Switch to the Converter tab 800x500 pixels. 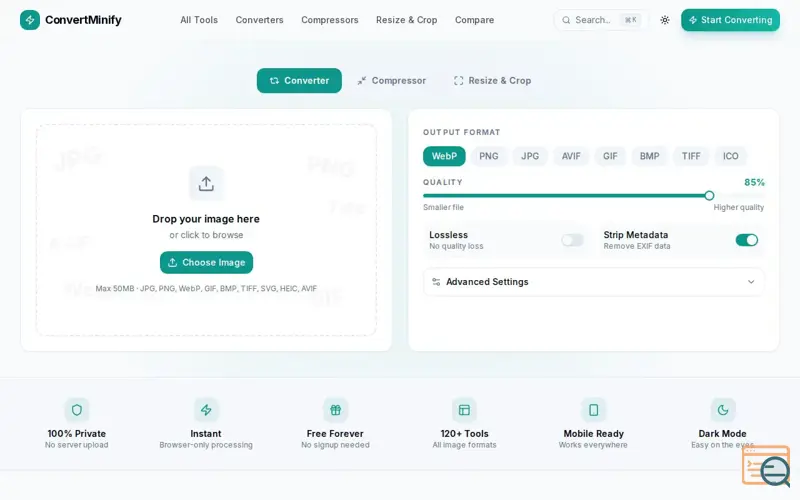(x=299, y=81)
